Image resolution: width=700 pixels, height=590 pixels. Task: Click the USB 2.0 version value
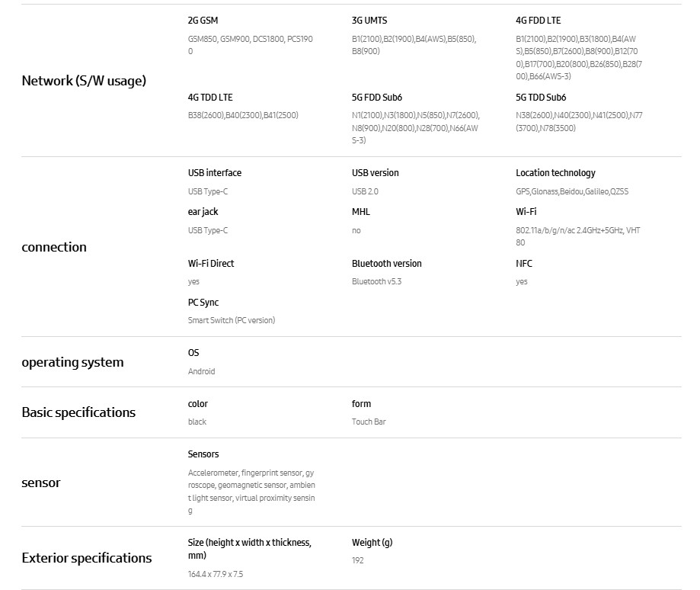365,192
